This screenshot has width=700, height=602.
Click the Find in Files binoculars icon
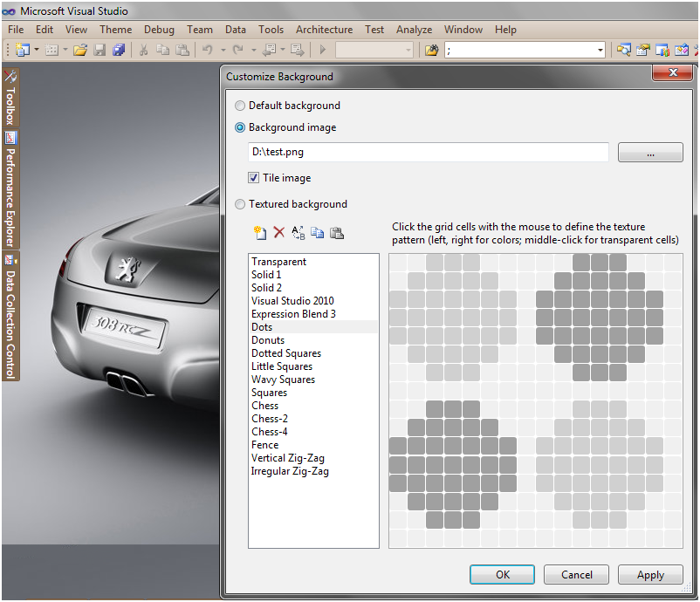pos(432,50)
